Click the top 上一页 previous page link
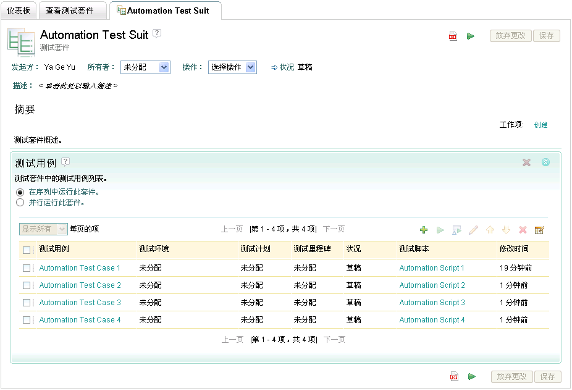This screenshot has height=390, width=572. 232,229
